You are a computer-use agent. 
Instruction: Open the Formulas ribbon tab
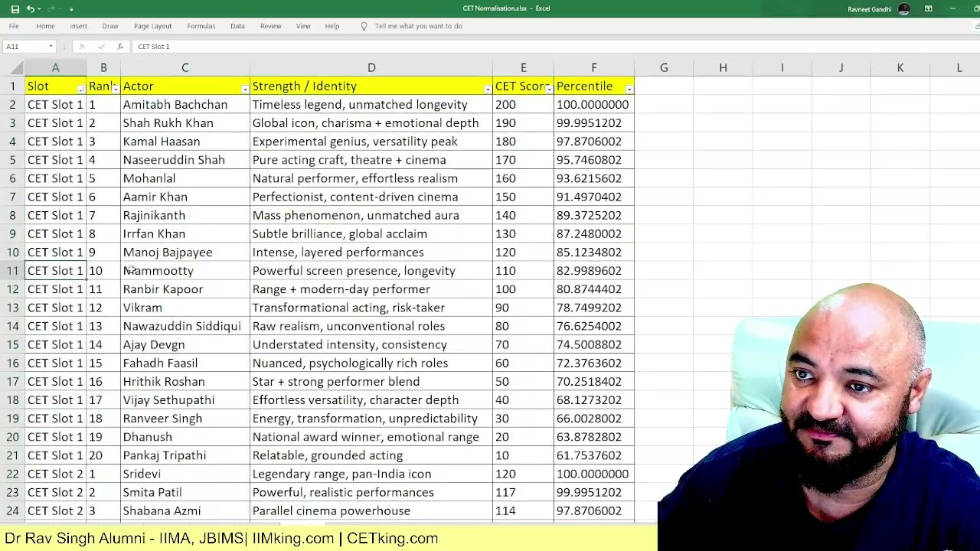coord(201,26)
